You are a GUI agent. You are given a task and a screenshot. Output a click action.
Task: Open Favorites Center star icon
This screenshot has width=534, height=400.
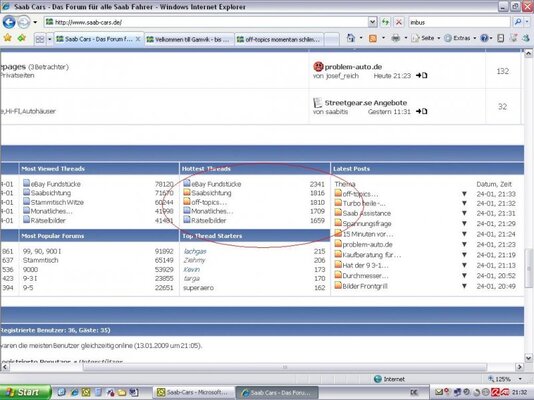[x=7, y=38]
